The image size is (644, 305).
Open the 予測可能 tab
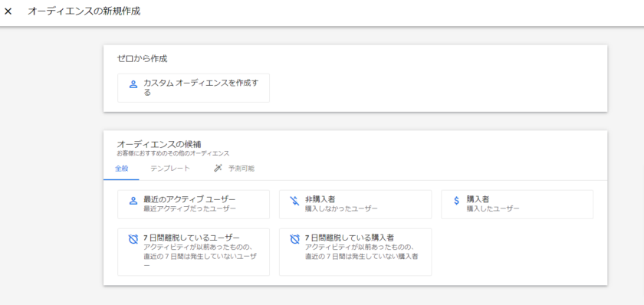(x=234, y=169)
